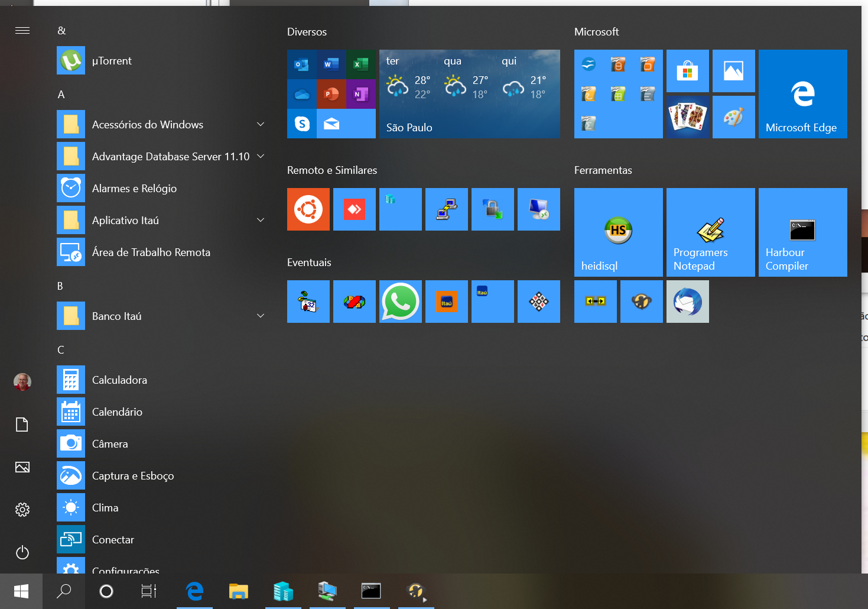The height and width of the screenshot is (609, 868).
Task: Expand Acessórios do Windows folder
Action: [160, 125]
